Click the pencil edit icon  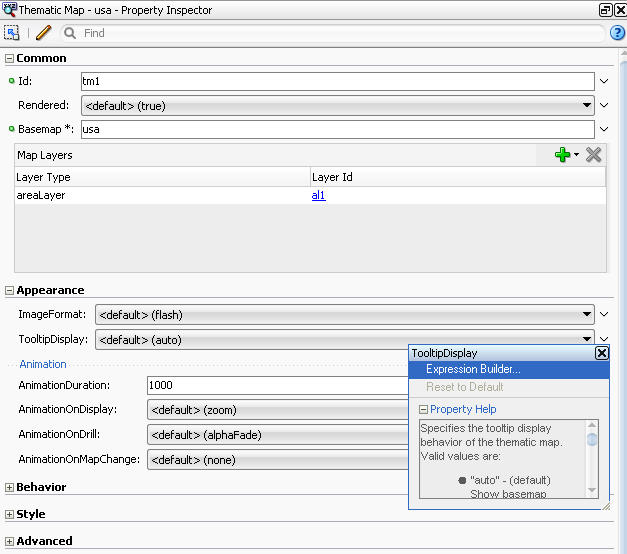coord(44,33)
